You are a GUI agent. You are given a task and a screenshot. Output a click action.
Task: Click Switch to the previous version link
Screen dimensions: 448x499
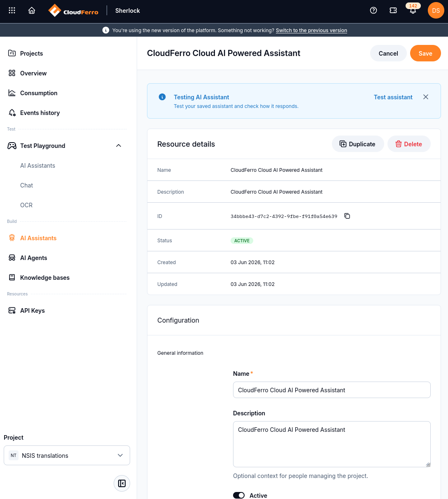click(x=311, y=30)
